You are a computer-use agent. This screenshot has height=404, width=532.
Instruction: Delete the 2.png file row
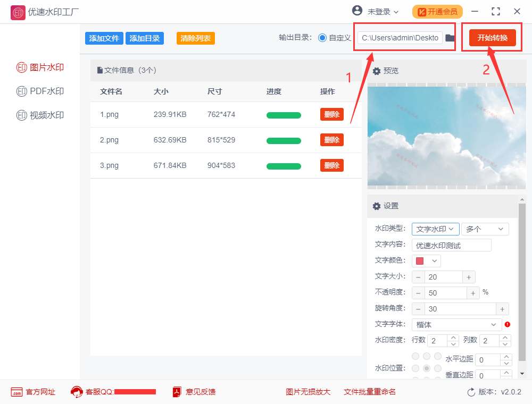[x=331, y=140]
